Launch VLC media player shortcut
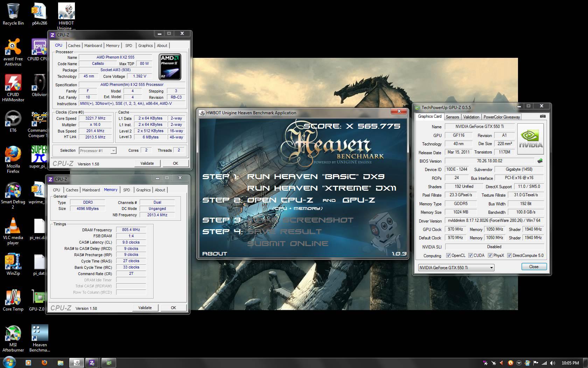This screenshot has width=588, height=368. click(x=13, y=231)
